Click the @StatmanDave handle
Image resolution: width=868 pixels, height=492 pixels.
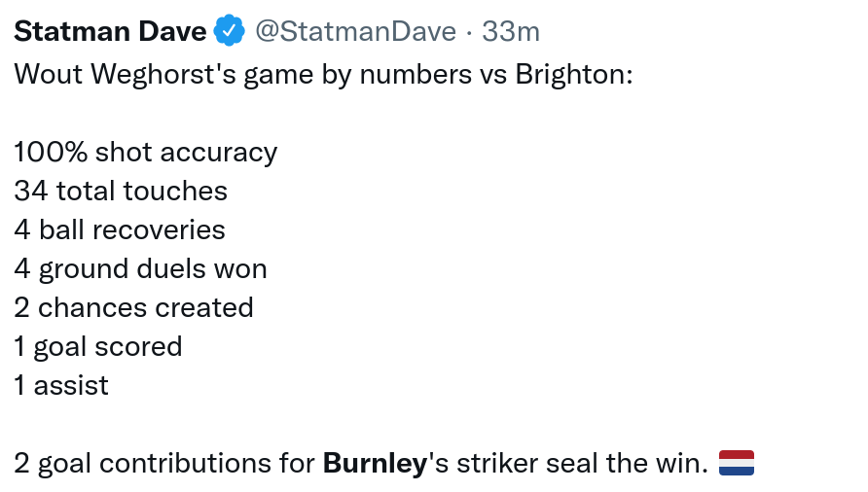[x=355, y=32]
